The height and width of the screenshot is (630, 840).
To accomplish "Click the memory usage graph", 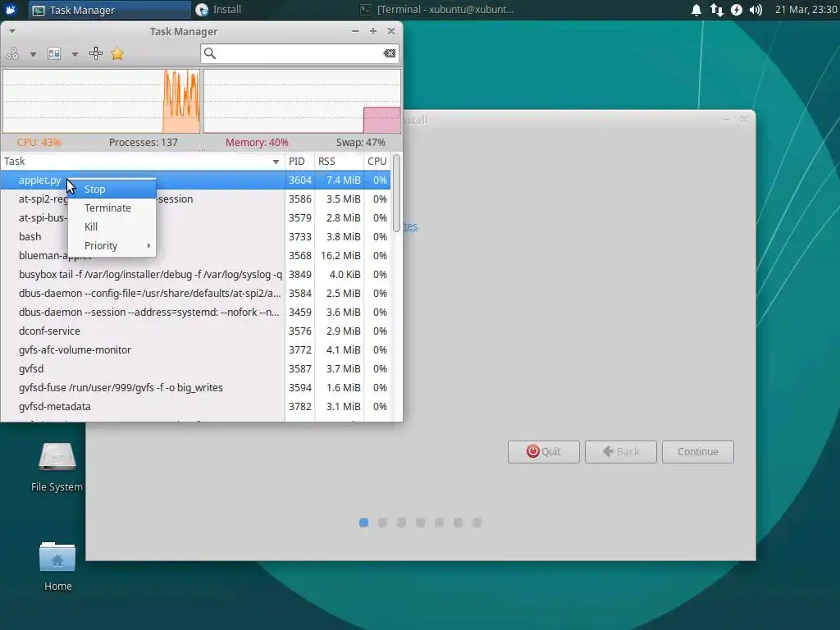I will tap(302, 101).
